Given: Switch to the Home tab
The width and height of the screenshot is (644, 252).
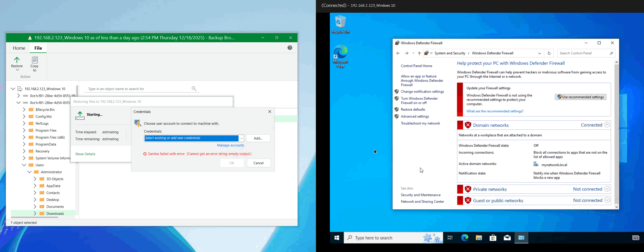Looking at the screenshot, I should pyautogui.click(x=19, y=48).
